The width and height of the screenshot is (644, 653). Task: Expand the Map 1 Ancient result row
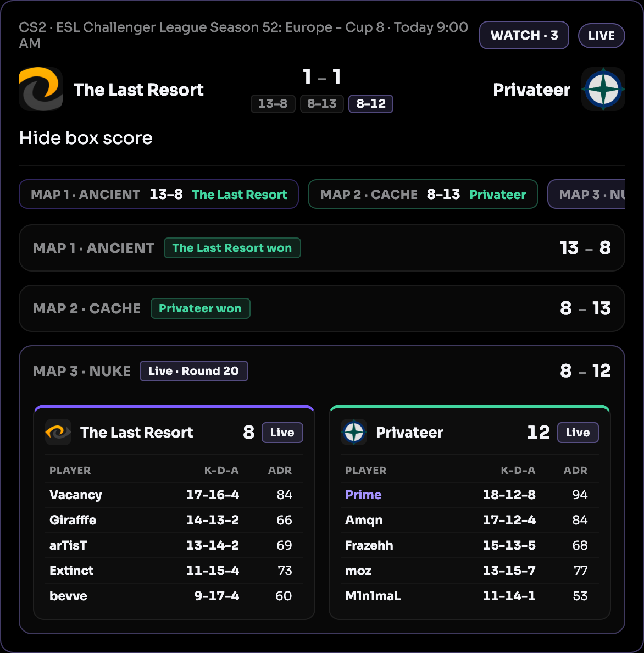click(x=322, y=248)
